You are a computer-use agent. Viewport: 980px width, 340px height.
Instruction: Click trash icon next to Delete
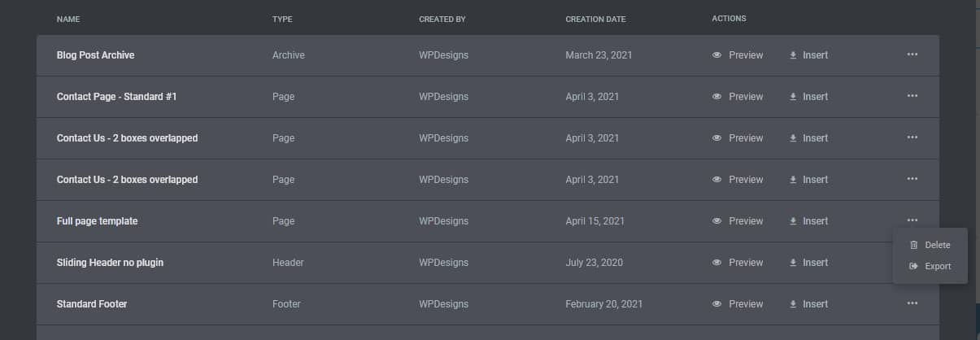914,245
